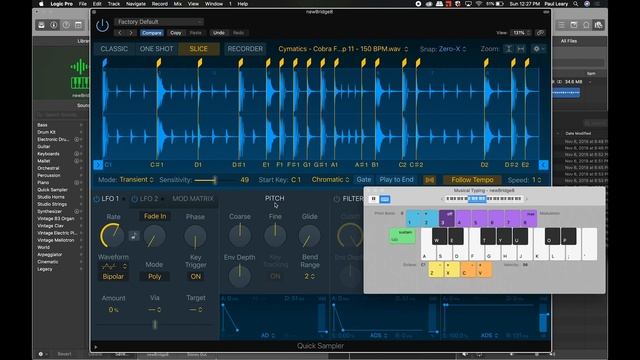The width and height of the screenshot is (640, 360).
Task: Click the plugin link chain icon
Action: click(x=540, y=33)
